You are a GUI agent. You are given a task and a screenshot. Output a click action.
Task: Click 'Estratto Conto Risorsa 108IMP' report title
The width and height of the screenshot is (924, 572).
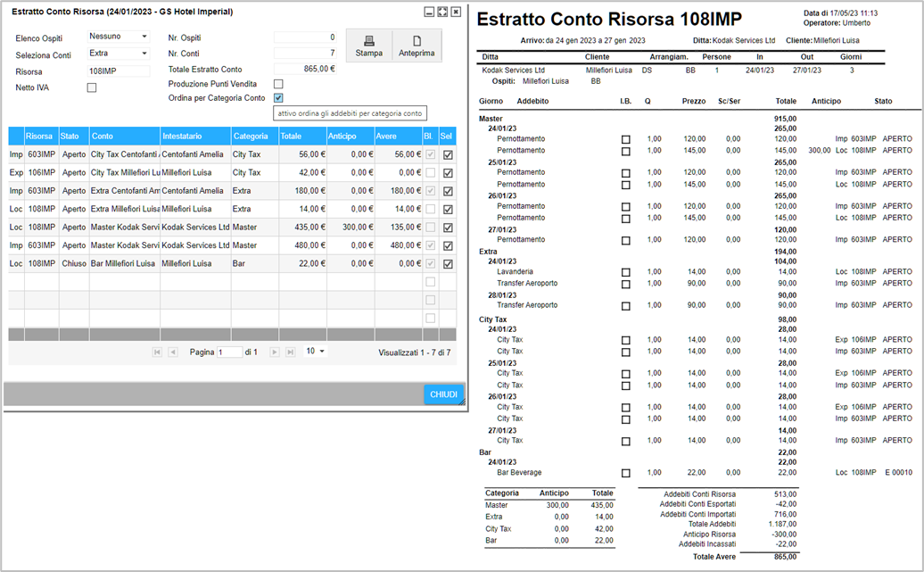(609, 20)
